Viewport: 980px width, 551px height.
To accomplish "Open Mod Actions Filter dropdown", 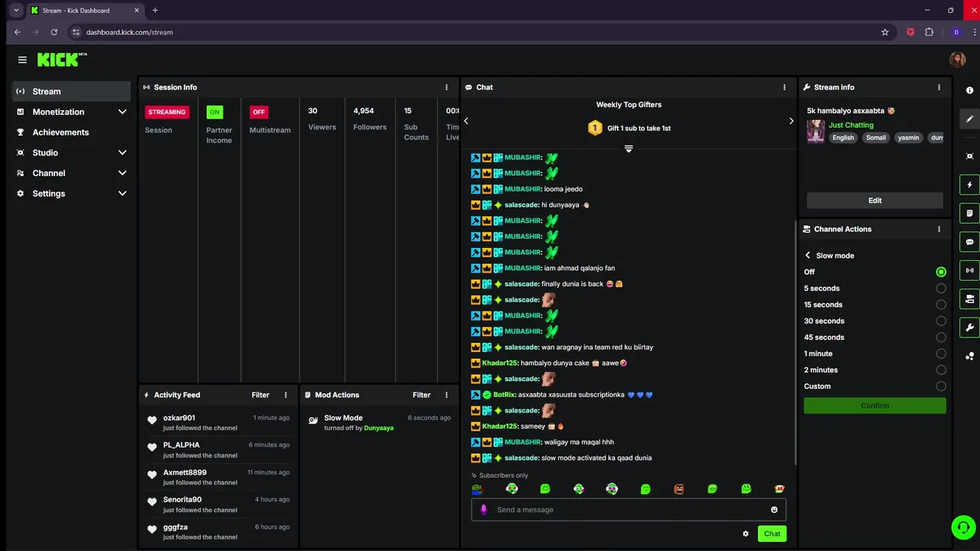I will pyautogui.click(x=421, y=395).
